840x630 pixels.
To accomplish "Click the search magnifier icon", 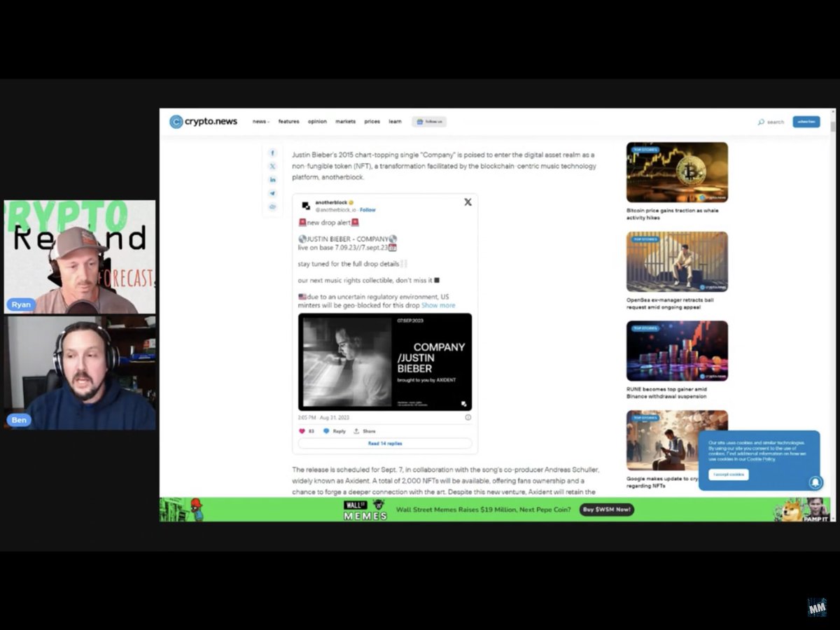I will click(x=761, y=122).
